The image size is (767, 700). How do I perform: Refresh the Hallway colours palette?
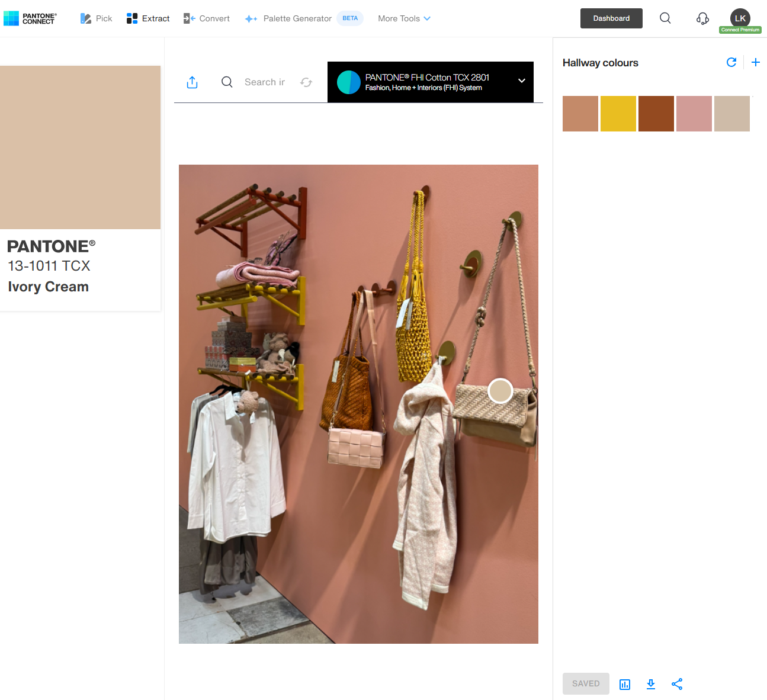731,62
